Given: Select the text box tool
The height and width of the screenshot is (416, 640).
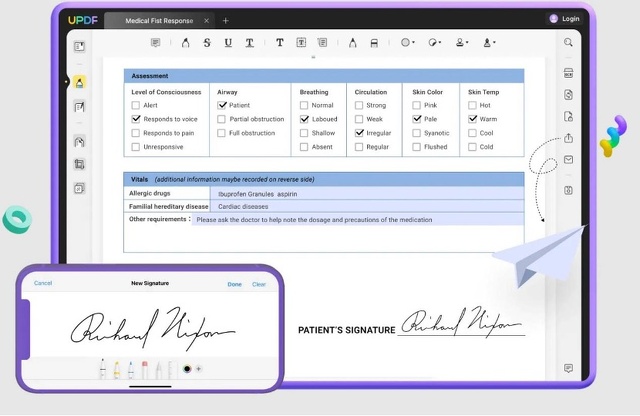Looking at the screenshot, I should [x=300, y=43].
